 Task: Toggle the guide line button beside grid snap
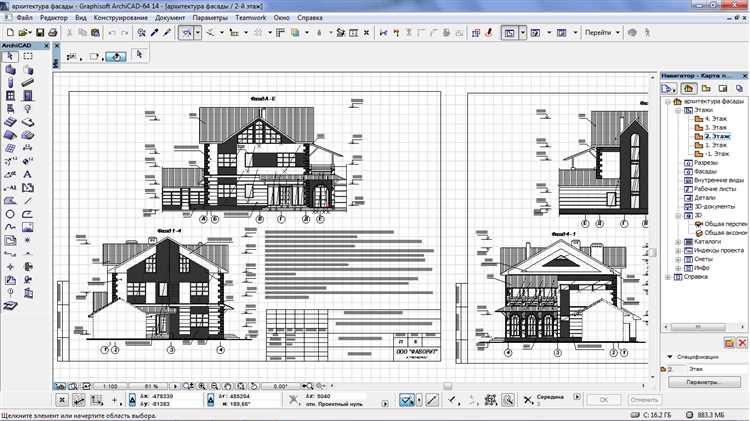coord(432,399)
